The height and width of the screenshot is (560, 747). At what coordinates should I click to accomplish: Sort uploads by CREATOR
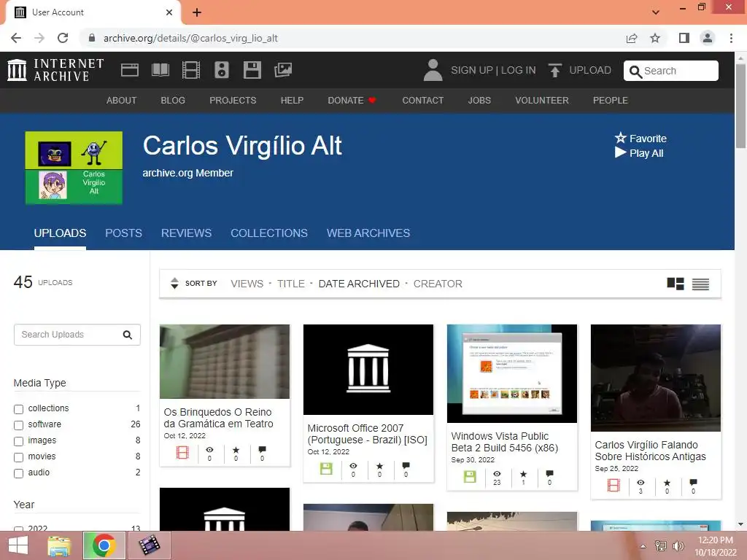438,284
